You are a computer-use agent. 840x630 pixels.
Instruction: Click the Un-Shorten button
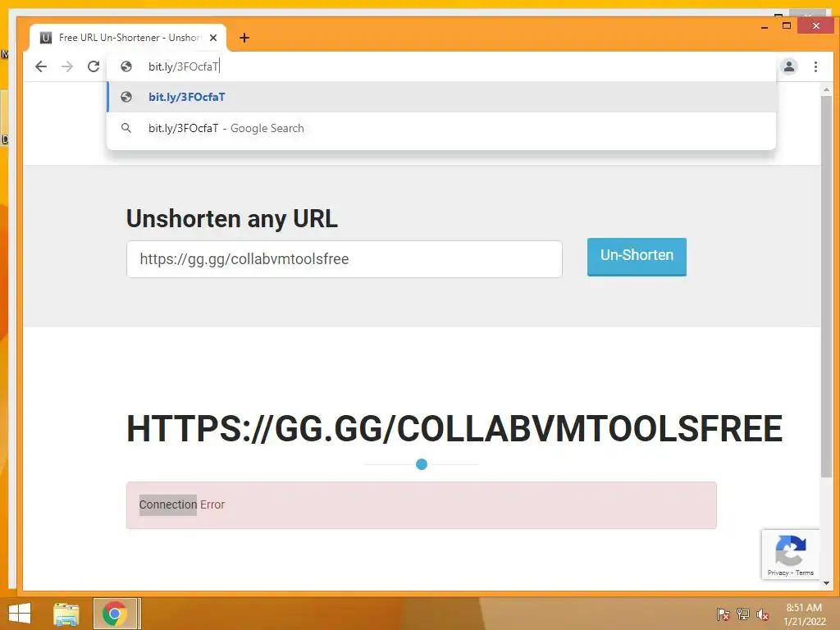tap(637, 257)
